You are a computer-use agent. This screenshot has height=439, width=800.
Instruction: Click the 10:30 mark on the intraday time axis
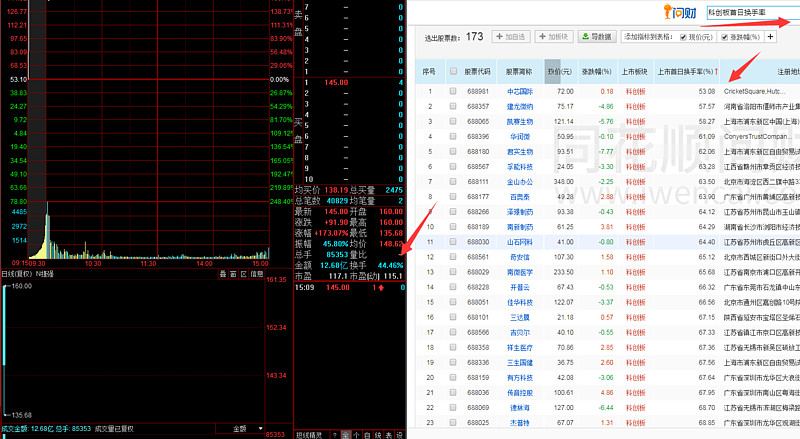pyautogui.click(x=93, y=263)
